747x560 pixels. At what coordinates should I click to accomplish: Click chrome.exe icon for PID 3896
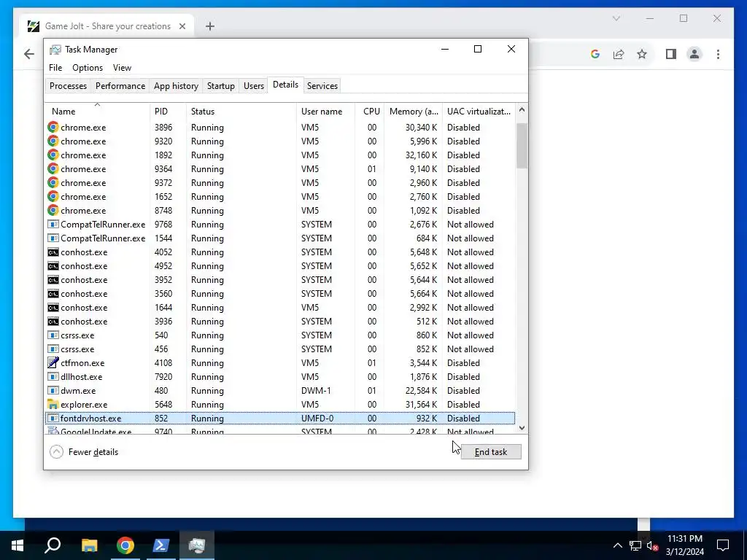[53, 127]
